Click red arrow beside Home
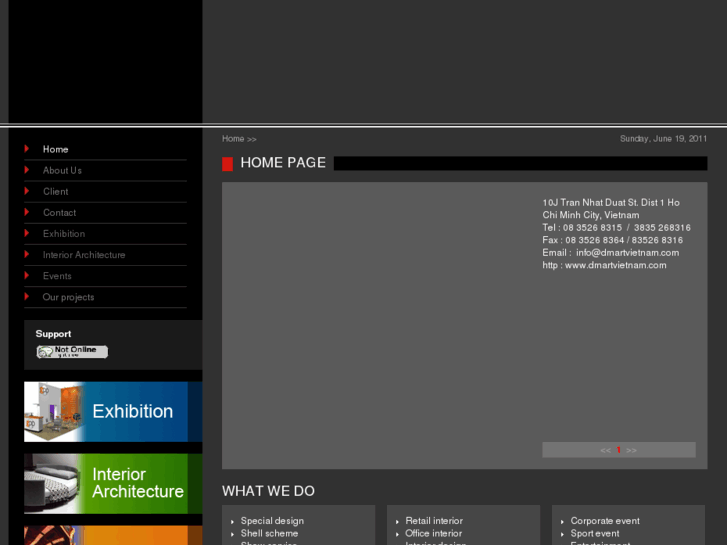727x545 pixels. [26, 148]
